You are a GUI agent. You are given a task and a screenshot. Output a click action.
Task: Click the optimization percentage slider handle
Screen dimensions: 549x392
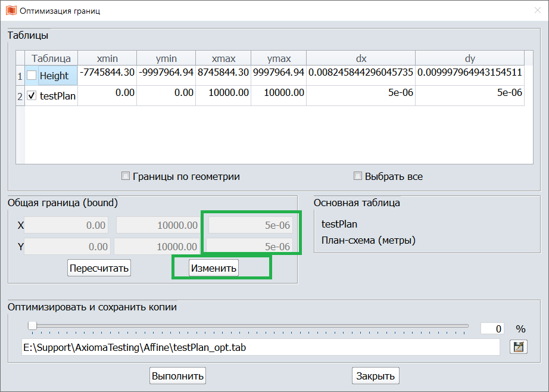click(32, 326)
